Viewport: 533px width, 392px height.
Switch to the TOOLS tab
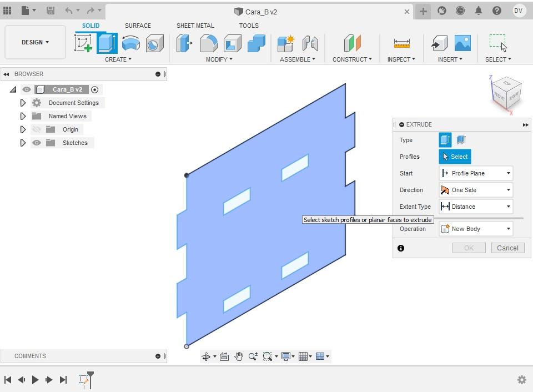(x=249, y=26)
